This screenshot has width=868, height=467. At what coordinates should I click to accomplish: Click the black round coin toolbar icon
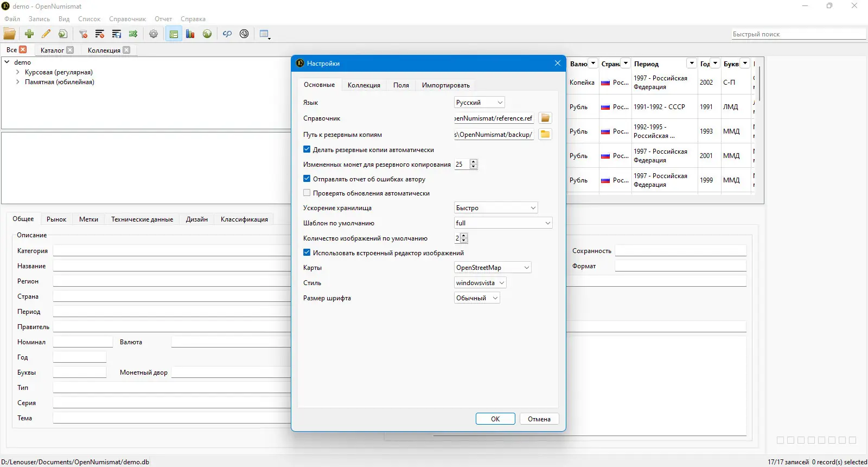tap(244, 34)
